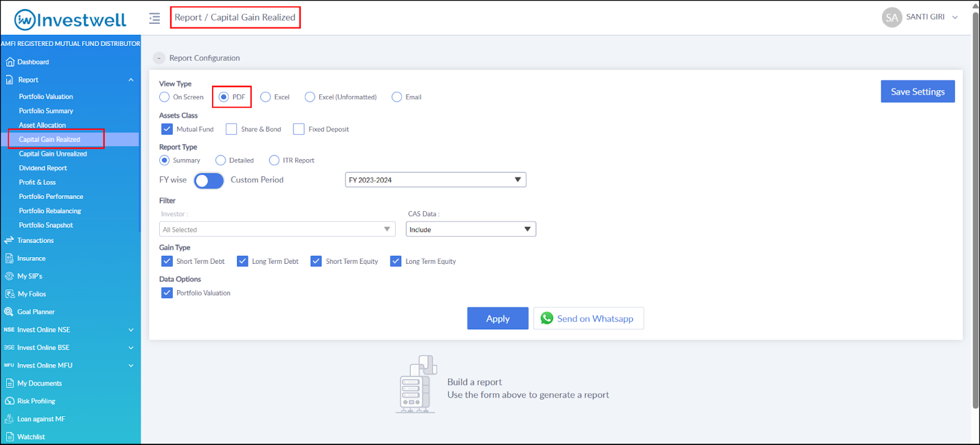This screenshot has width=980, height=445.
Task: Open Capital Gain Realized report
Action: [50, 140]
